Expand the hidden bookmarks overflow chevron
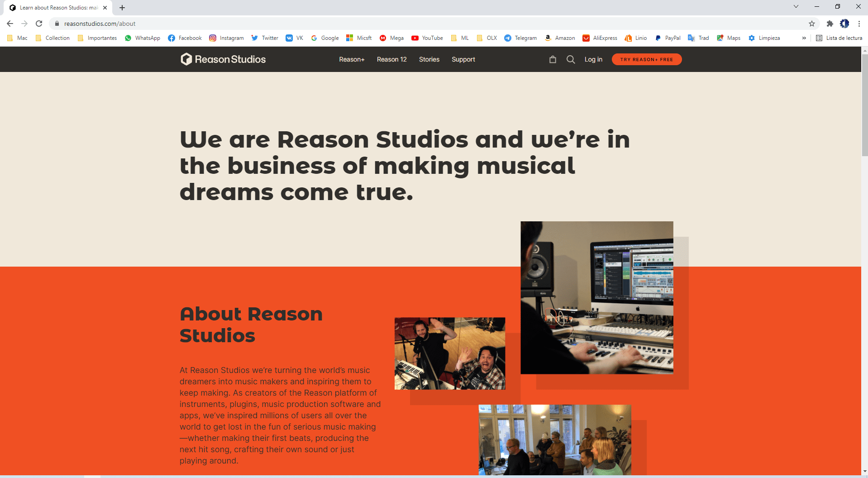 tap(804, 38)
